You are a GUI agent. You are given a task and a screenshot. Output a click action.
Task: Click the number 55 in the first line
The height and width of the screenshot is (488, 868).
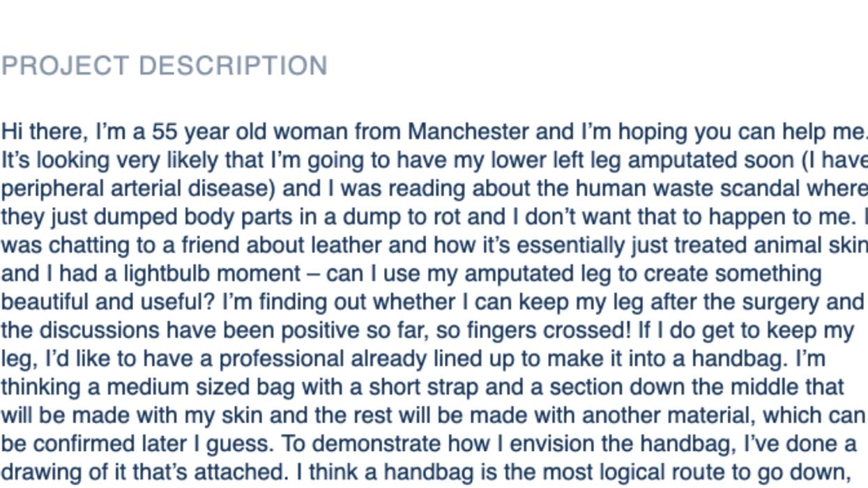click(x=165, y=132)
